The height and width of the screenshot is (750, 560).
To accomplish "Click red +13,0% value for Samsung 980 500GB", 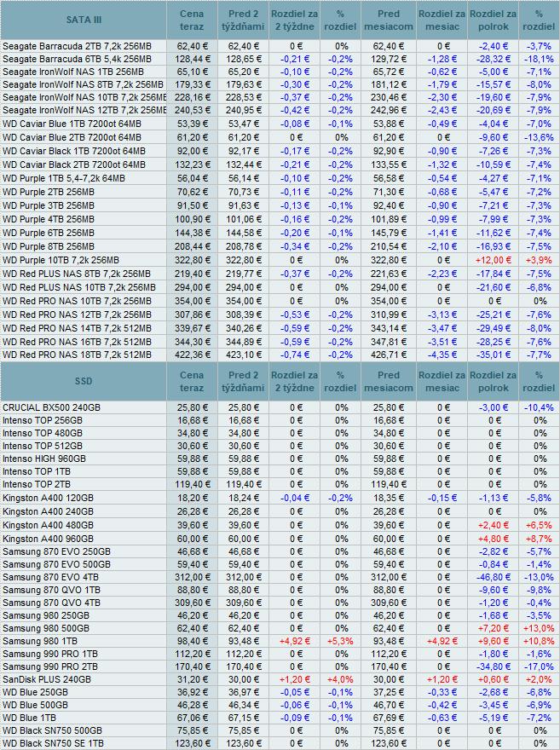I will tap(539, 628).
